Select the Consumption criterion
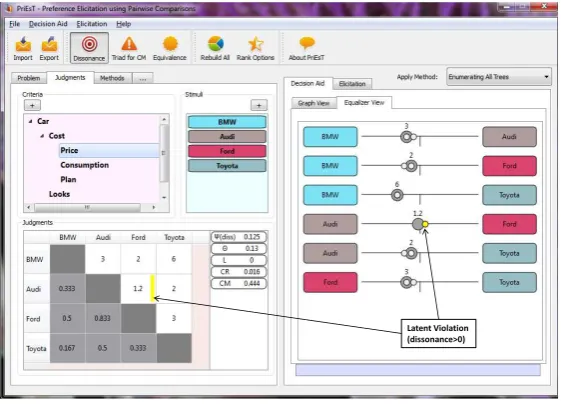Screen dimensions: 561x404 84,165
